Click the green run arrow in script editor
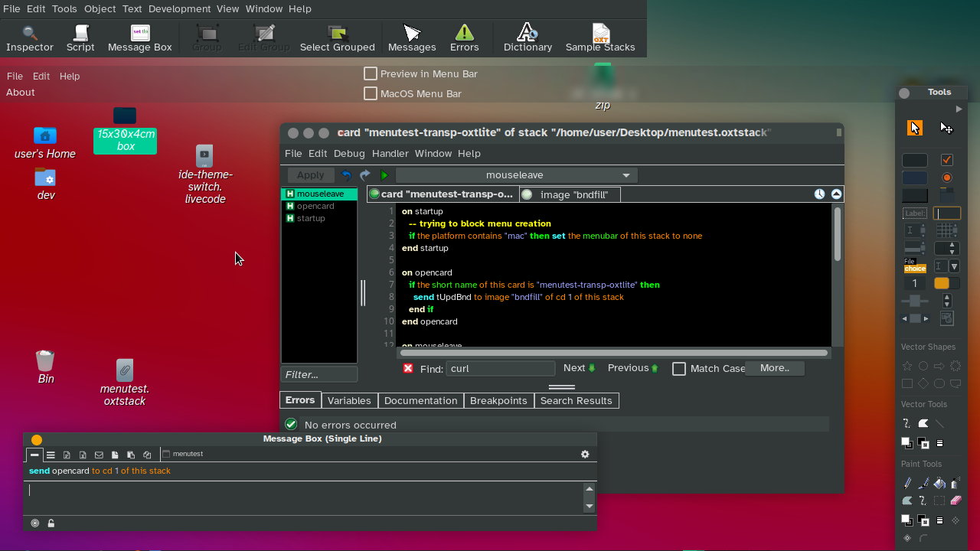 click(x=384, y=175)
